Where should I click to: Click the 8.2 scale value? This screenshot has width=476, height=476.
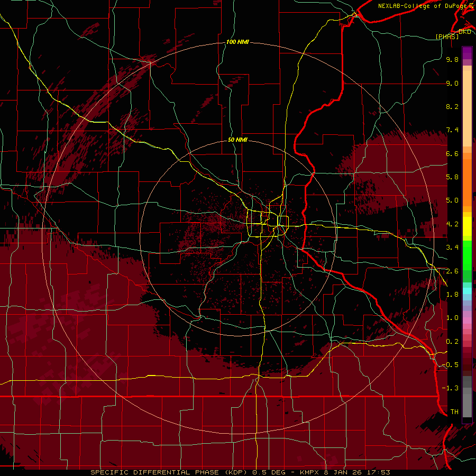[x=452, y=106]
